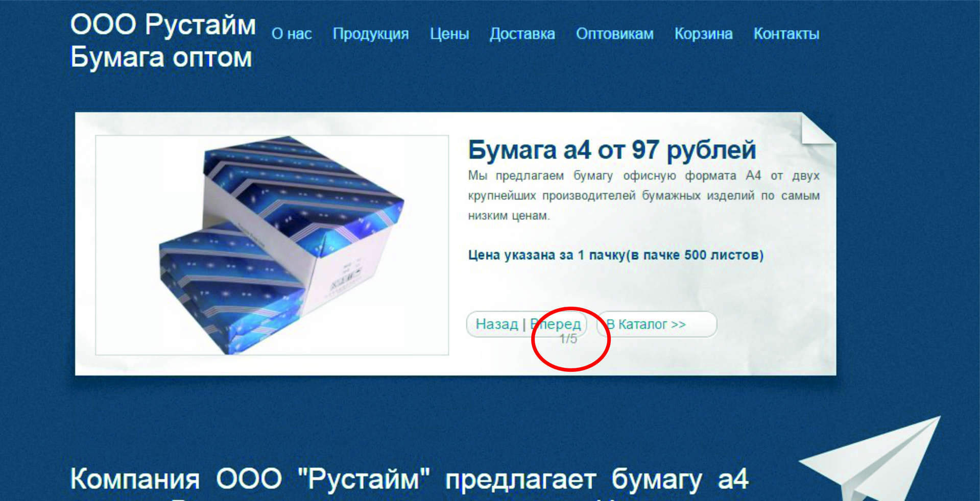Open the paper boxes product image

pos(272,245)
